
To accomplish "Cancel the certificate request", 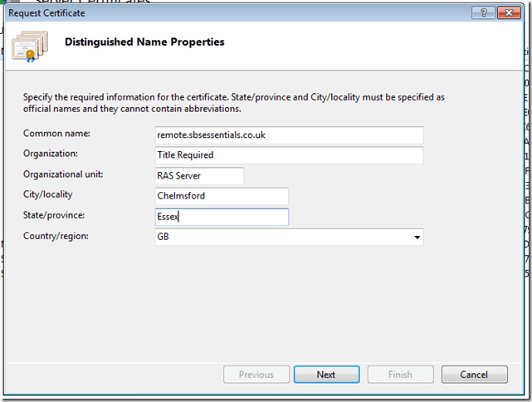I will click(x=474, y=375).
